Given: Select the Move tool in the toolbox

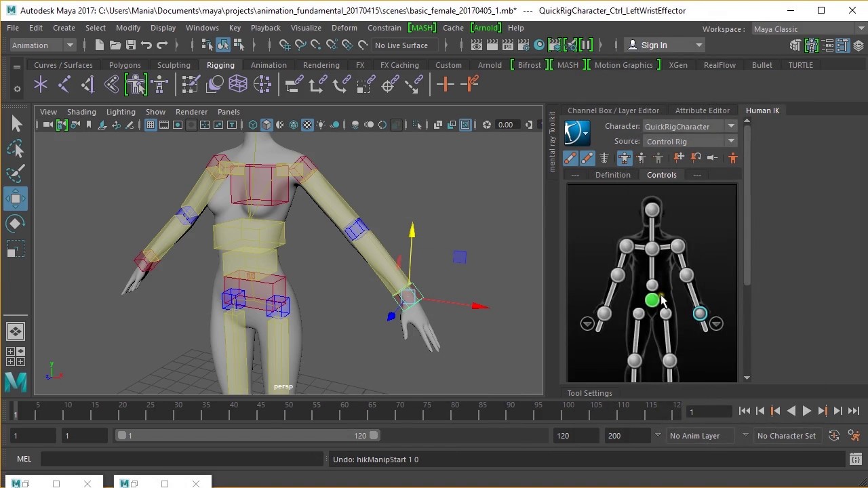Looking at the screenshot, I should [16, 199].
